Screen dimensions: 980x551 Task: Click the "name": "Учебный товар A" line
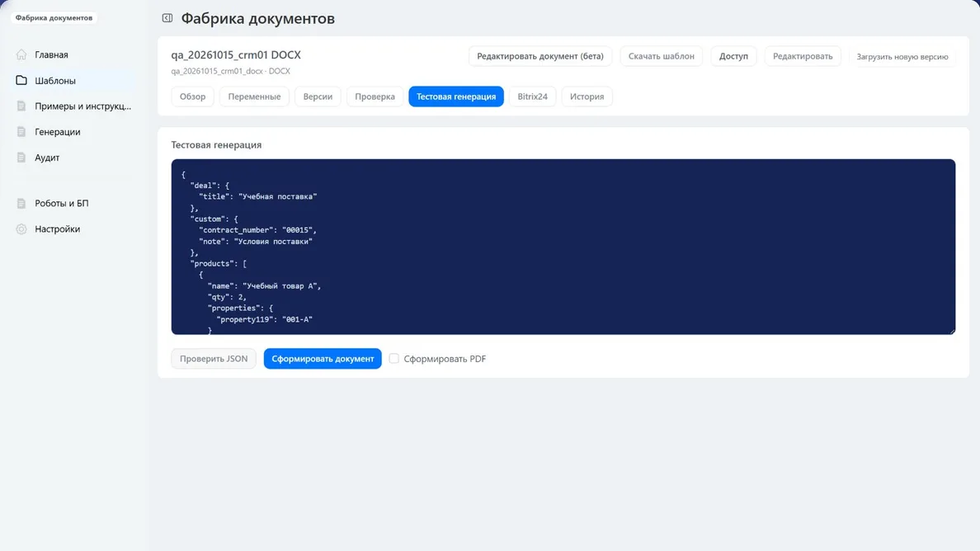click(264, 285)
